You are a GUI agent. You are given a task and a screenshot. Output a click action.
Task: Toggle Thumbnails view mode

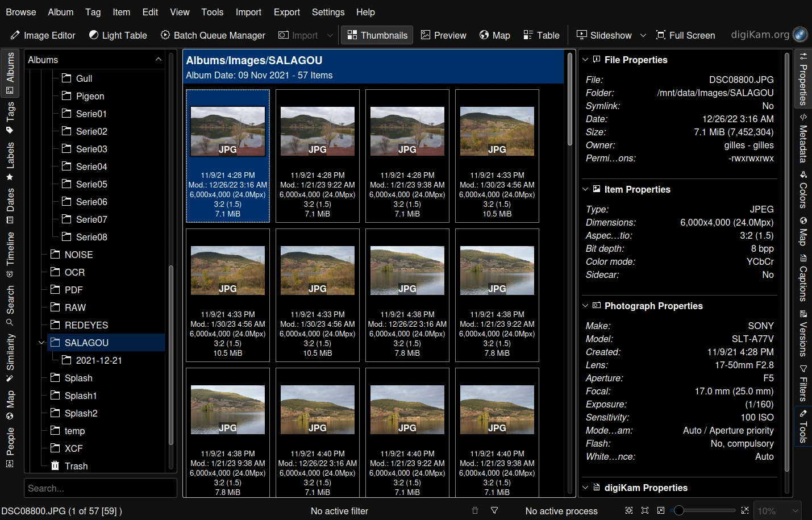pyautogui.click(x=377, y=35)
